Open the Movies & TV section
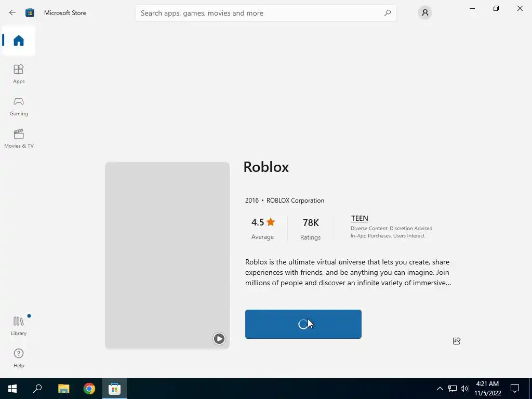 tap(19, 138)
